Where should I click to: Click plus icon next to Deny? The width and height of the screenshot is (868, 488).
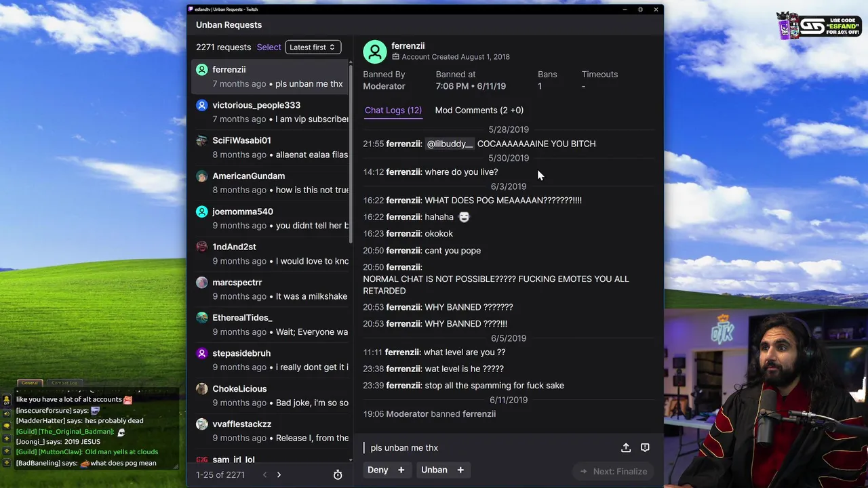[x=401, y=470]
